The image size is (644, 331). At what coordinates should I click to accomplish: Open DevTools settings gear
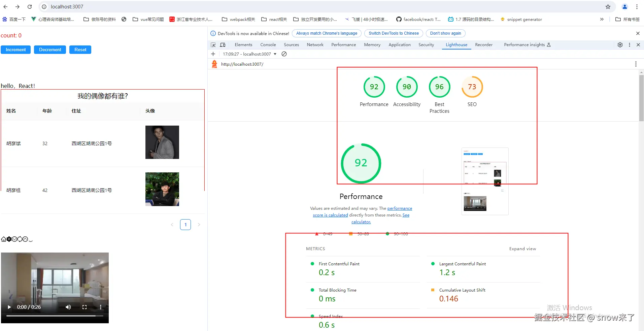(620, 45)
